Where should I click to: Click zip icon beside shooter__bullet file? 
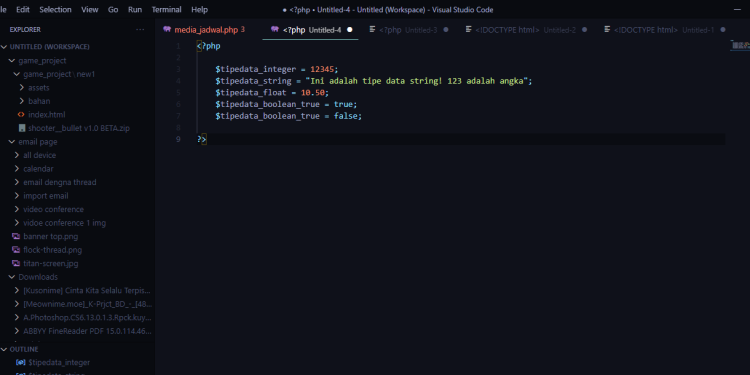[22, 128]
